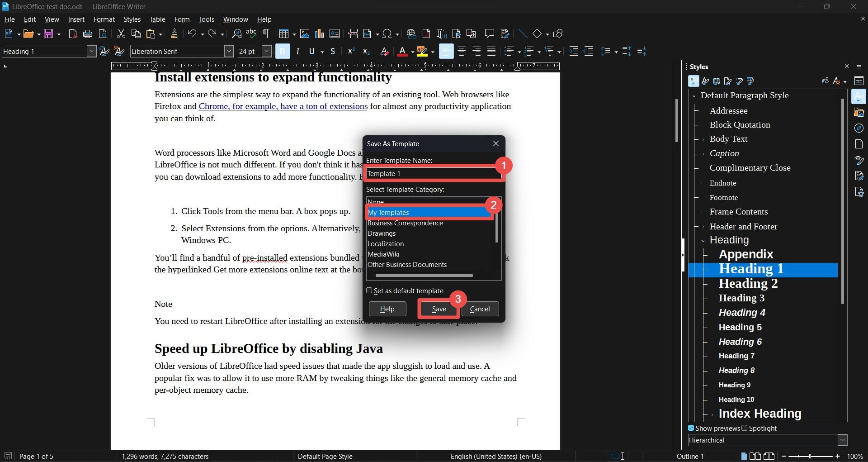Open the Format menu
Image resolution: width=868 pixels, height=462 pixels.
pyautogui.click(x=104, y=19)
